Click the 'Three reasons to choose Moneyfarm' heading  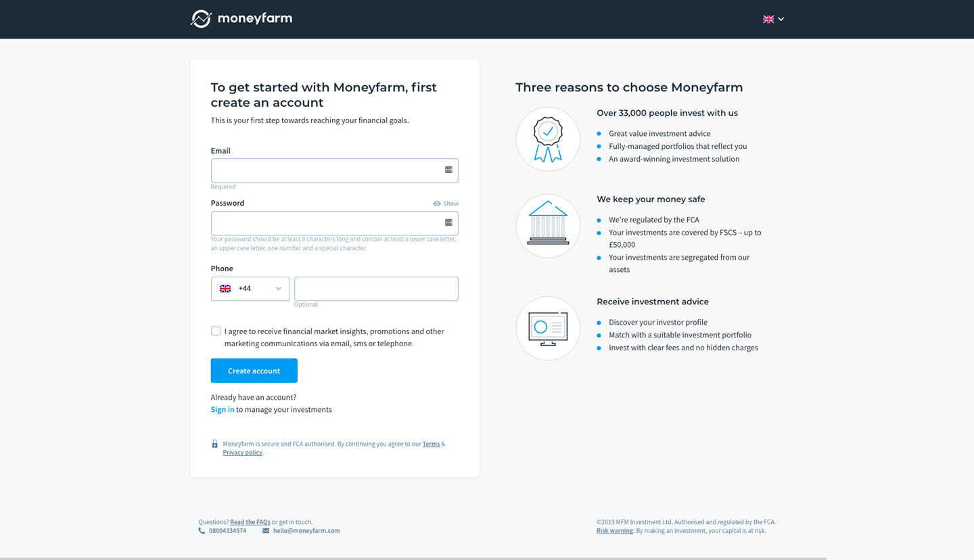point(629,87)
